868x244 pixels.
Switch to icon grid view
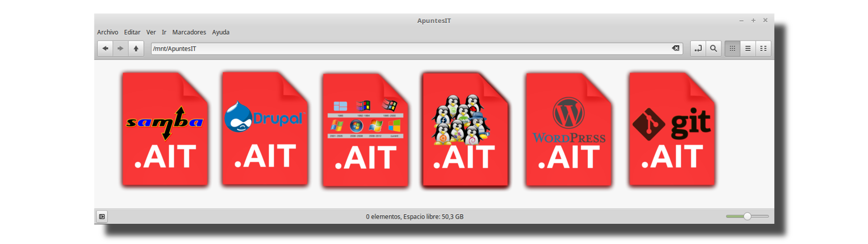[732, 48]
